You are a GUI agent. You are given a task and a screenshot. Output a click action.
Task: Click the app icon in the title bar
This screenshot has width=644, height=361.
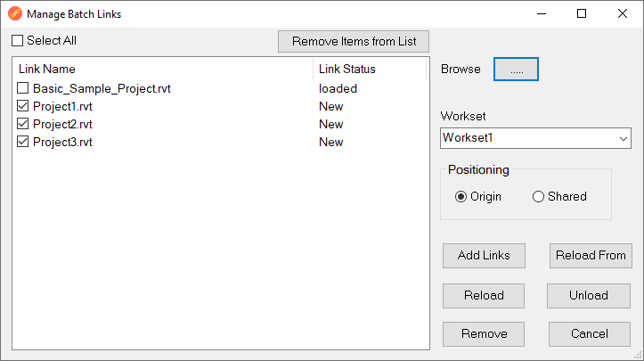[14, 14]
